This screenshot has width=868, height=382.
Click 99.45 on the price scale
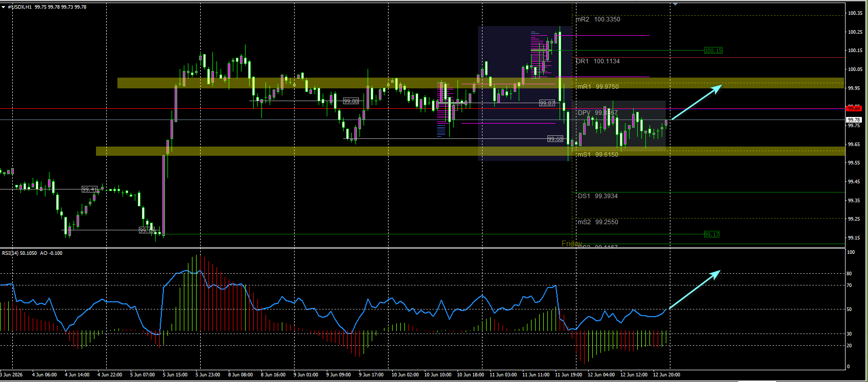coord(855,182)
